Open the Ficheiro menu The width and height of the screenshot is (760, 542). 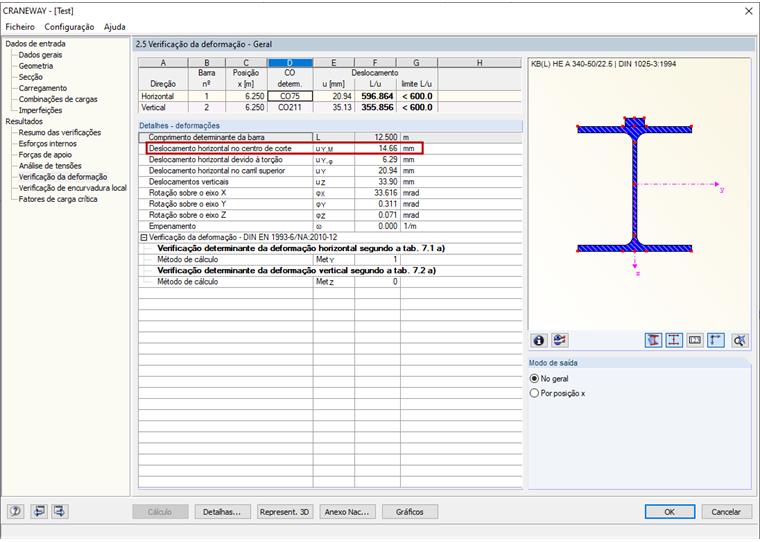point(20,27)
